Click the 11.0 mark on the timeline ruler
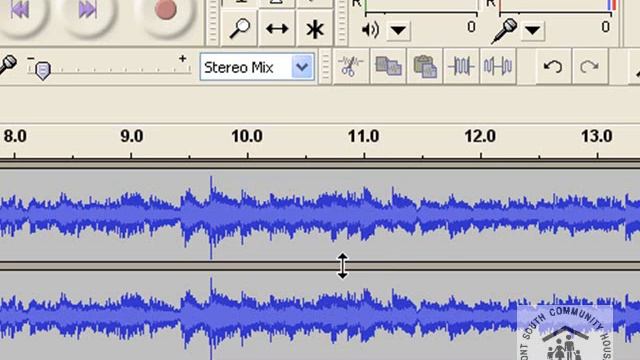 (363, 136)
